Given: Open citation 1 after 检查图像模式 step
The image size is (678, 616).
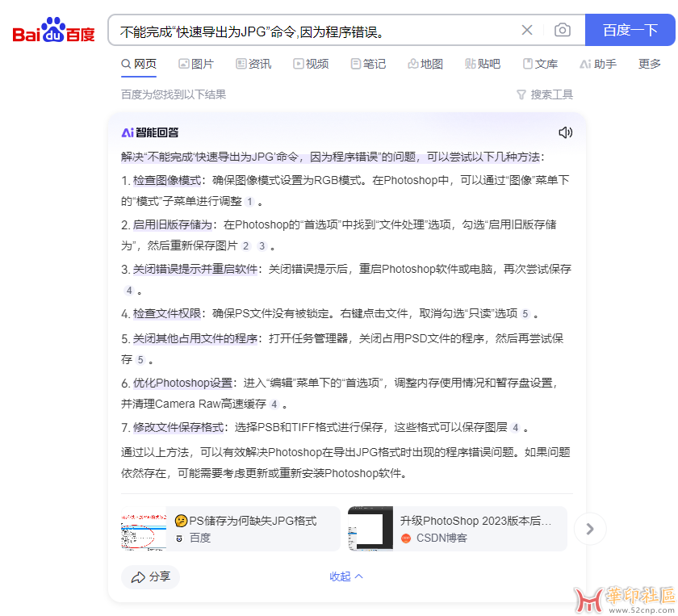Looking at the screenshot, I should pos(249,202).
